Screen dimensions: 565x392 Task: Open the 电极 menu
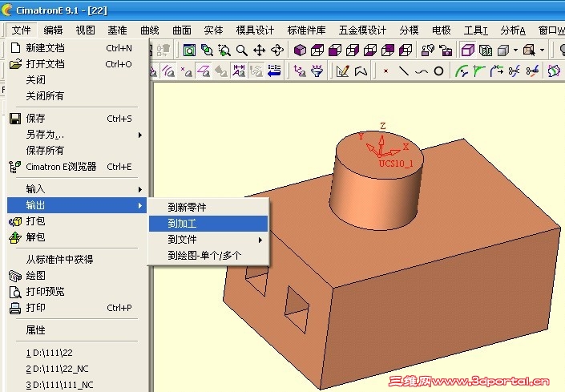point(441,30)
